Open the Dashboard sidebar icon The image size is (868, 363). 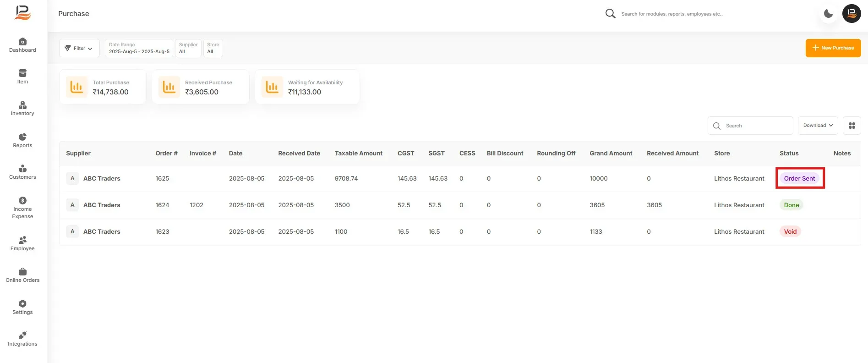tap(22, 42)
